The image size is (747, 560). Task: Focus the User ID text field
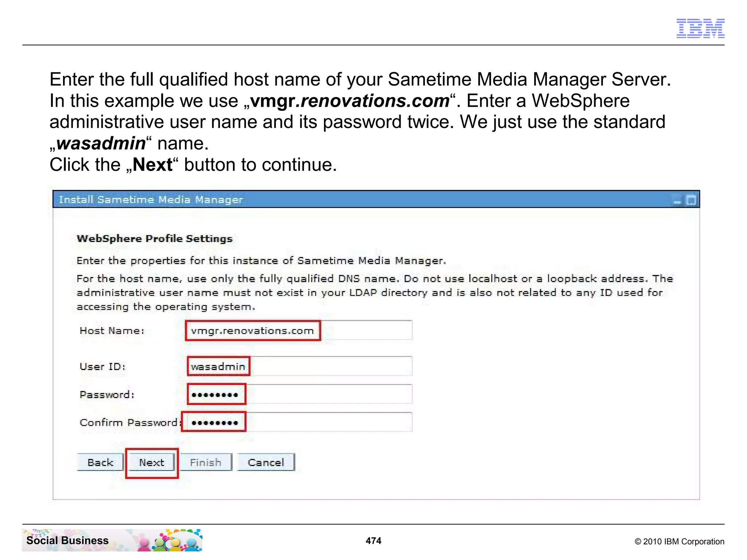[x=299, y=366]
